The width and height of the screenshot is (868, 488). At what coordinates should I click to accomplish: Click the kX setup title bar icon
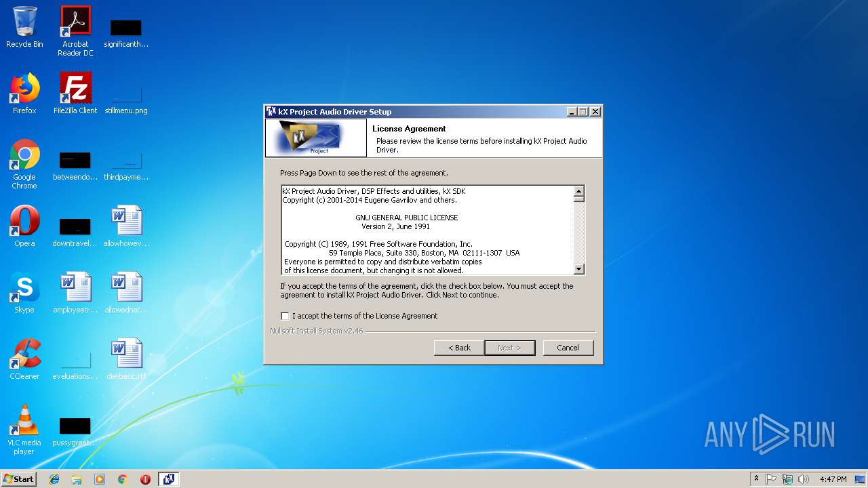(271, 112)
